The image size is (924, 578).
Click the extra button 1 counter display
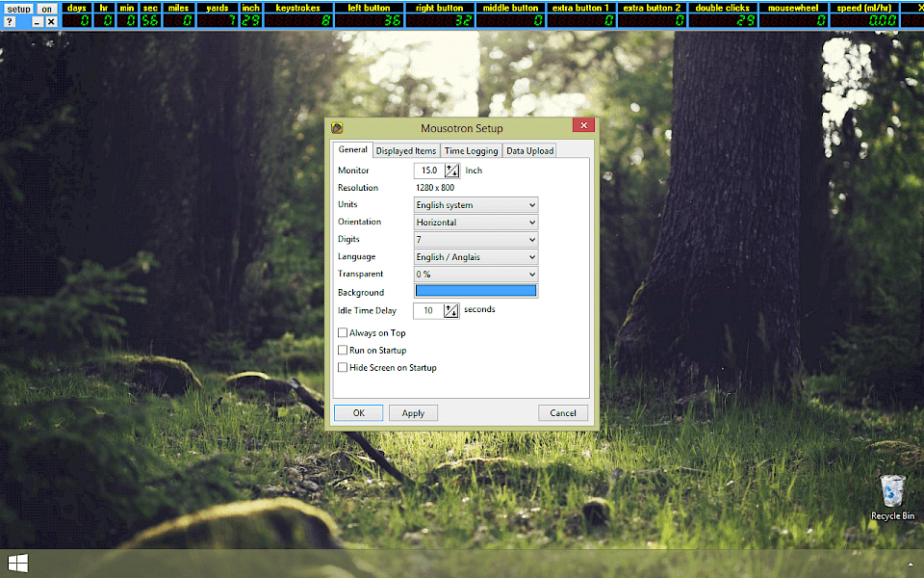581,20
